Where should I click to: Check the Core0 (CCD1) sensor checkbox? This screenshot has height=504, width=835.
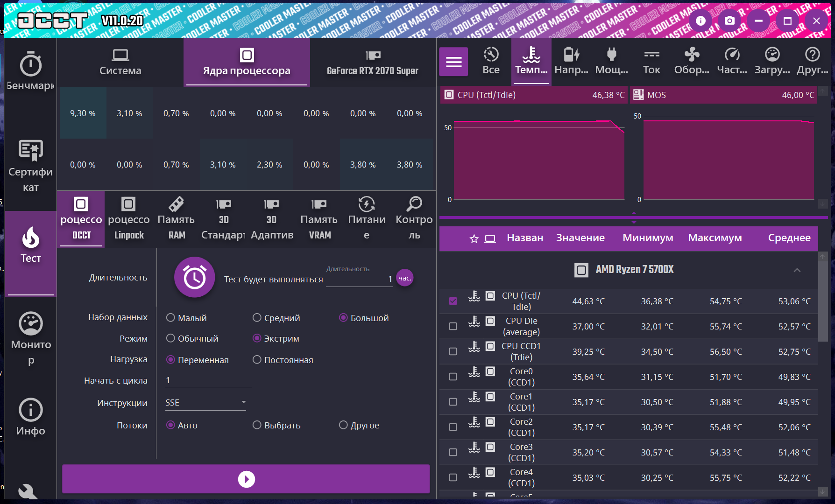pos(453,377)
